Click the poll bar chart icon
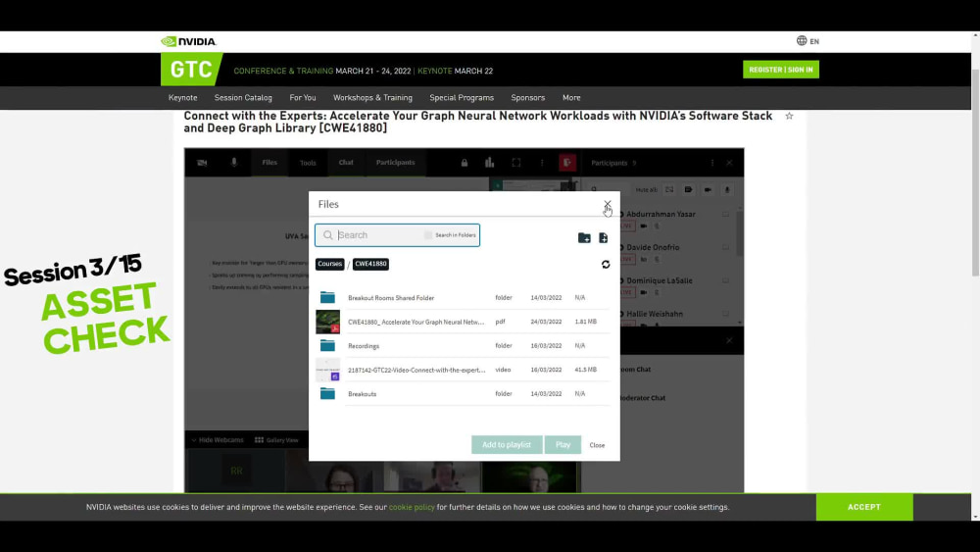The height and width of the screenshot is (552, 980). pos(489,163)
